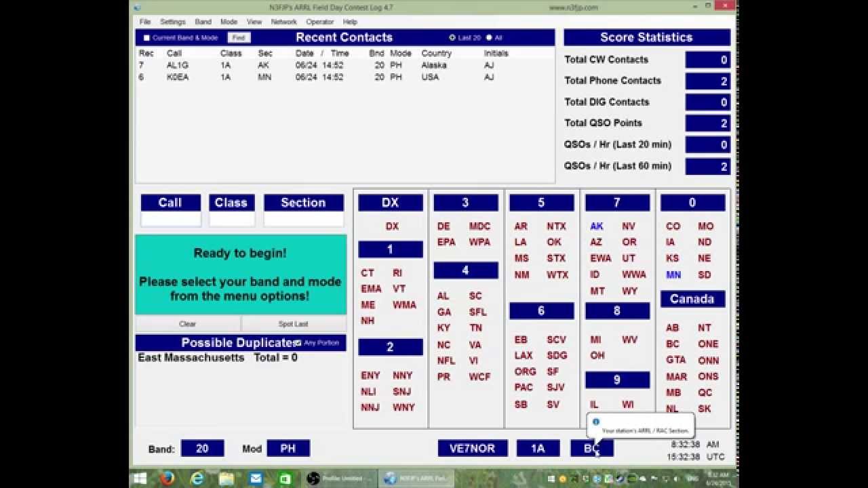Click the Class entry field
The image size is (868, 488).
point(231,219)
